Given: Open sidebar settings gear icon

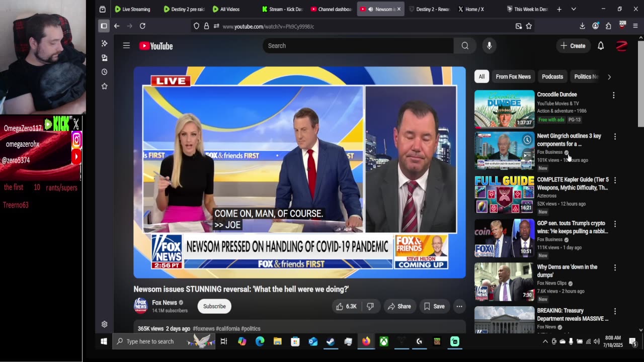Looking at the screenshot, I should (x=105, y=324).
